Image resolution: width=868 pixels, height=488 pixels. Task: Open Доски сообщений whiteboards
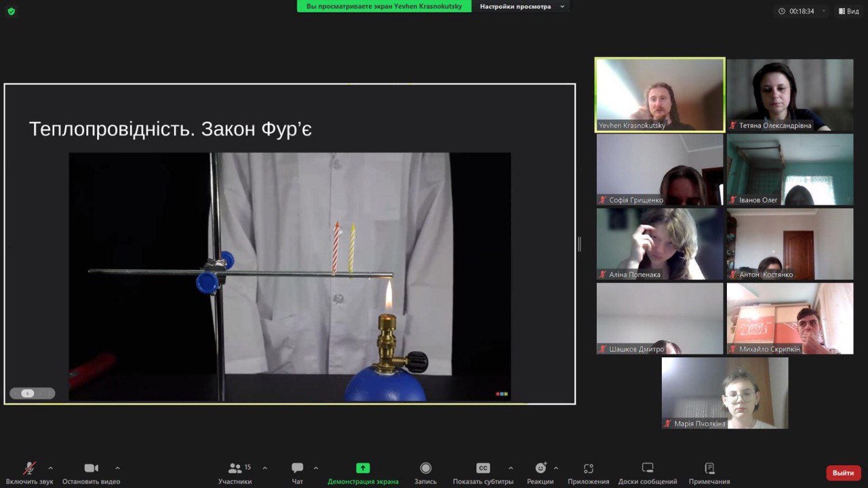coord(648,473)
